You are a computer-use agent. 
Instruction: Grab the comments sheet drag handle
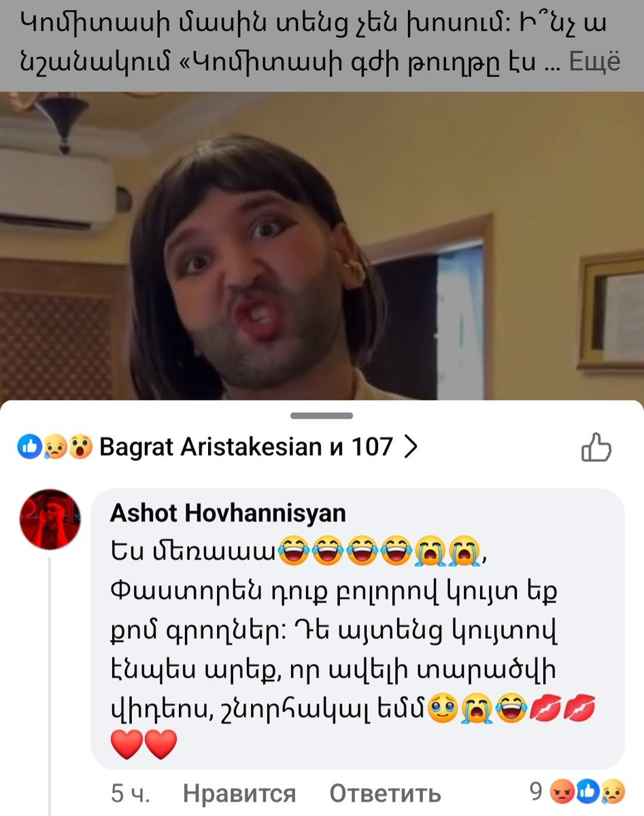pyautogui.click(x=322, y=415)
